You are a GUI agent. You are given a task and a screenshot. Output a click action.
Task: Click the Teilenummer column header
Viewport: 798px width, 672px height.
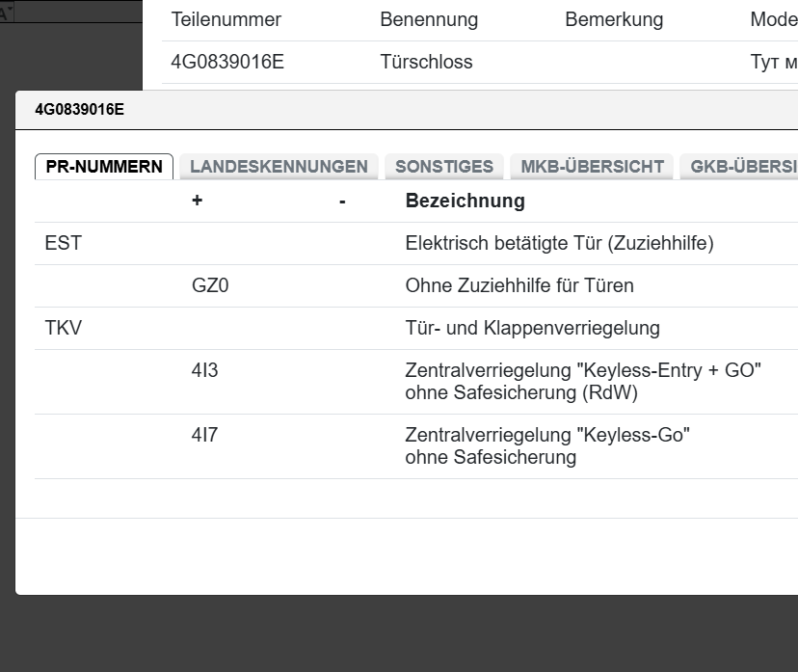(226, 20)
